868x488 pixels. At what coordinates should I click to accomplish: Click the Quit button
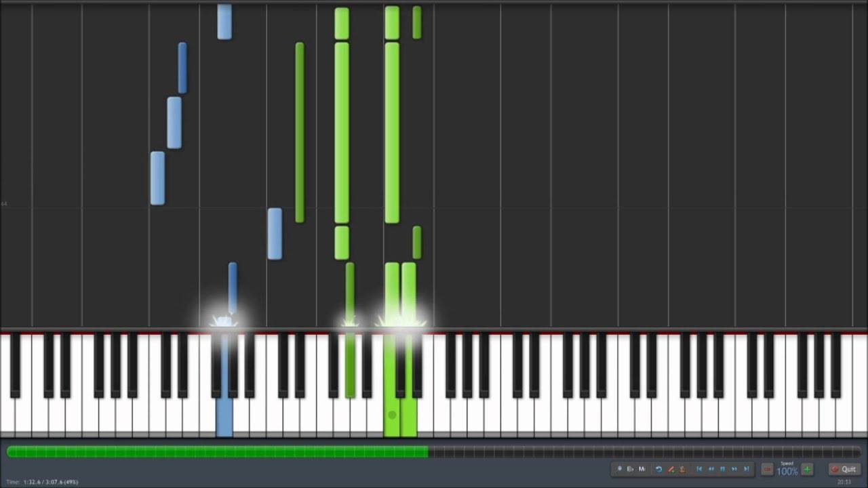click(844, 469)
